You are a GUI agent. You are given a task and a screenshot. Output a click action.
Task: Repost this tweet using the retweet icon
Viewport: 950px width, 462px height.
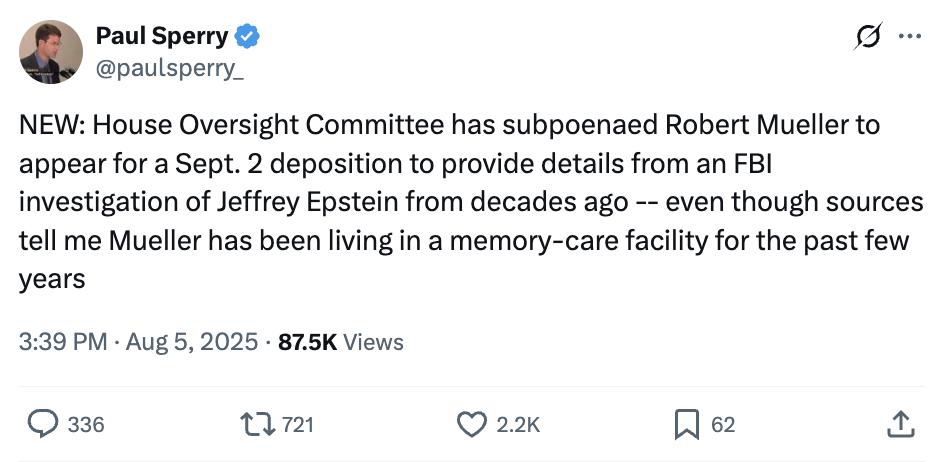(x=258, y=424)
